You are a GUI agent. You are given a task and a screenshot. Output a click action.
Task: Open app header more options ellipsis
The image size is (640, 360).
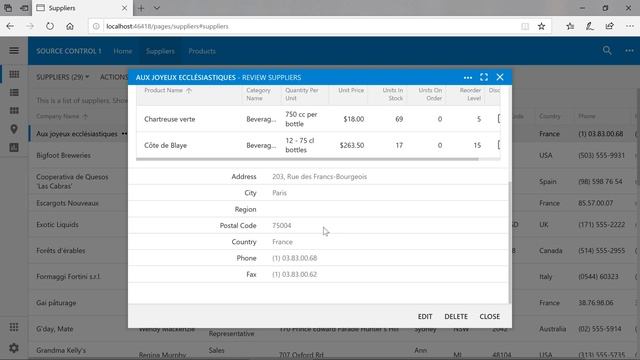[x=629, y=51]
